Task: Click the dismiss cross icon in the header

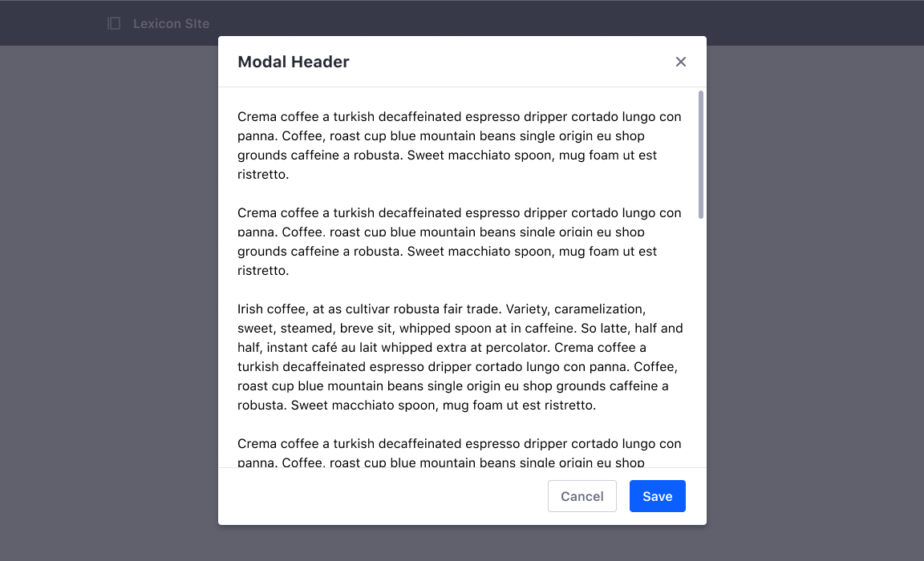Action: tap(680, 62)
